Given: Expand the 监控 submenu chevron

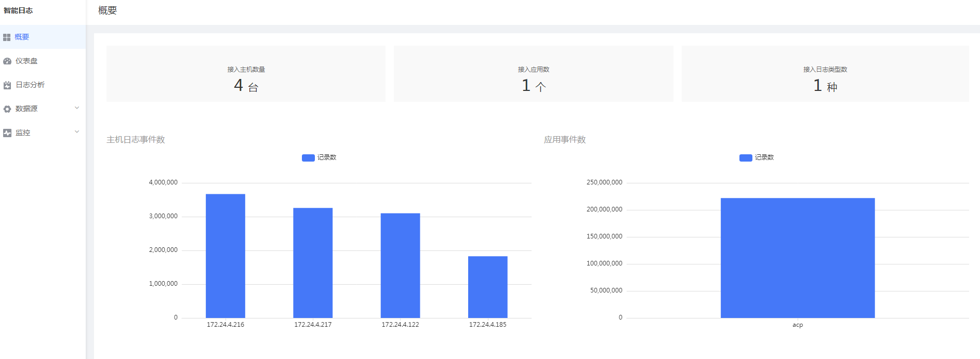Looking at the screenshot, I should point(77,132).
